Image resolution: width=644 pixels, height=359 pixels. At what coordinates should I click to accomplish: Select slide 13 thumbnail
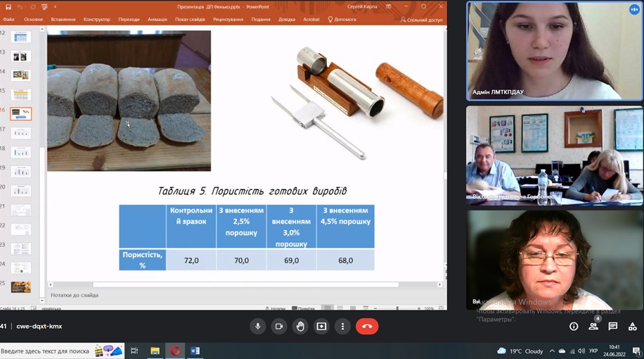tap(20, 56)
